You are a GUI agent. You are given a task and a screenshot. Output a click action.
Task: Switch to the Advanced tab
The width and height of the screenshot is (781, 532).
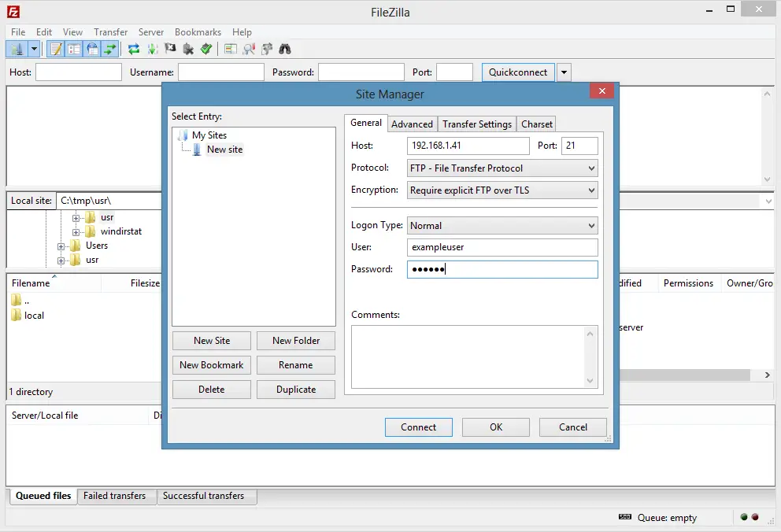tap(412, 124)
